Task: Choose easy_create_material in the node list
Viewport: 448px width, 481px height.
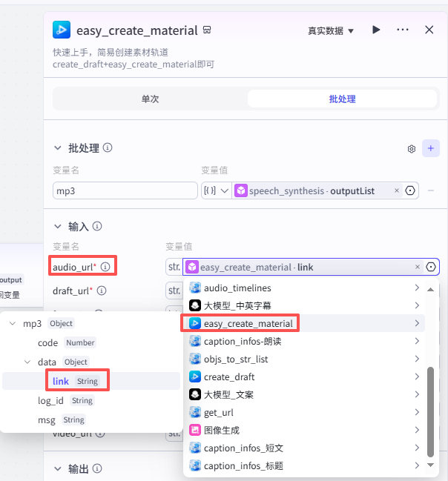Action: (x=248, y=323)
